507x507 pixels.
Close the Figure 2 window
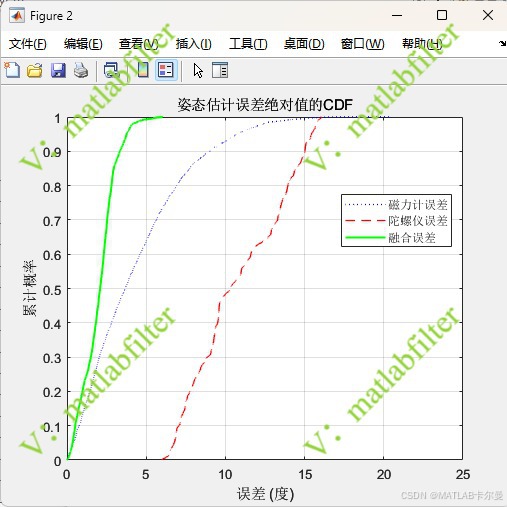click(x=488, y=15)
